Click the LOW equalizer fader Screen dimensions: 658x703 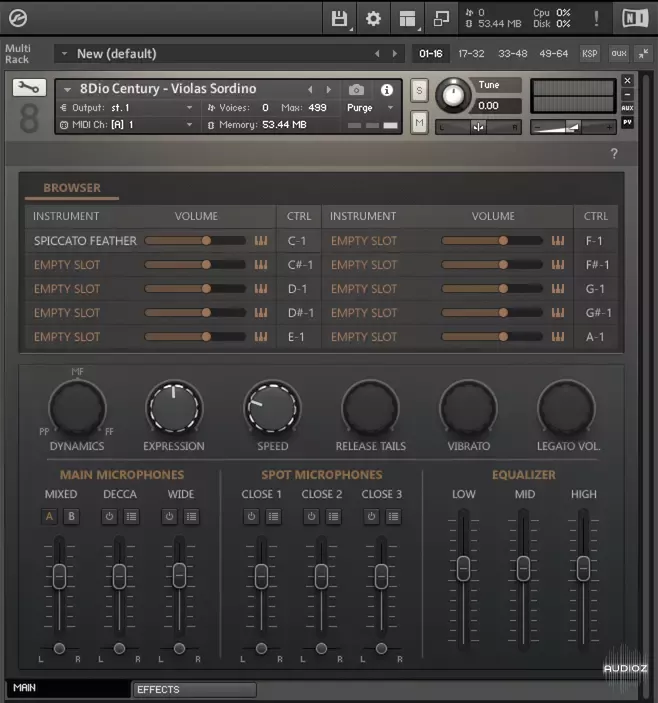click(x=463, y=568)
